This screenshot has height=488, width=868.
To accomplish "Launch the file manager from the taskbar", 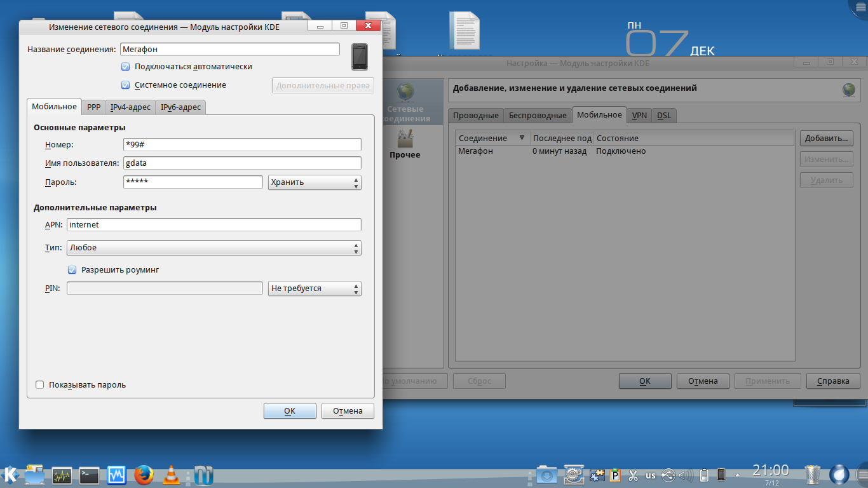I will 35,474.
